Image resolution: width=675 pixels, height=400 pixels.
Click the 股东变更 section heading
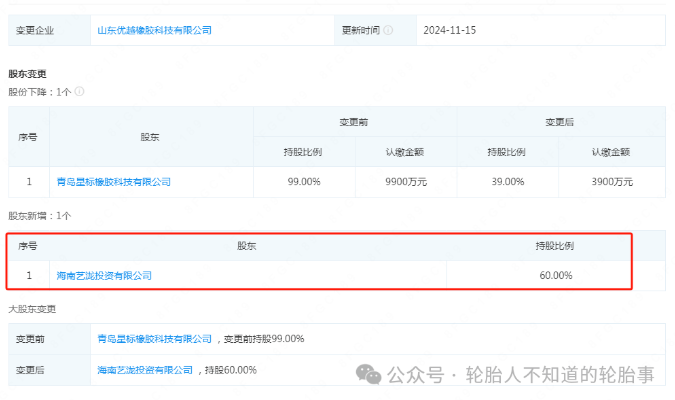[x=28, y=74]
